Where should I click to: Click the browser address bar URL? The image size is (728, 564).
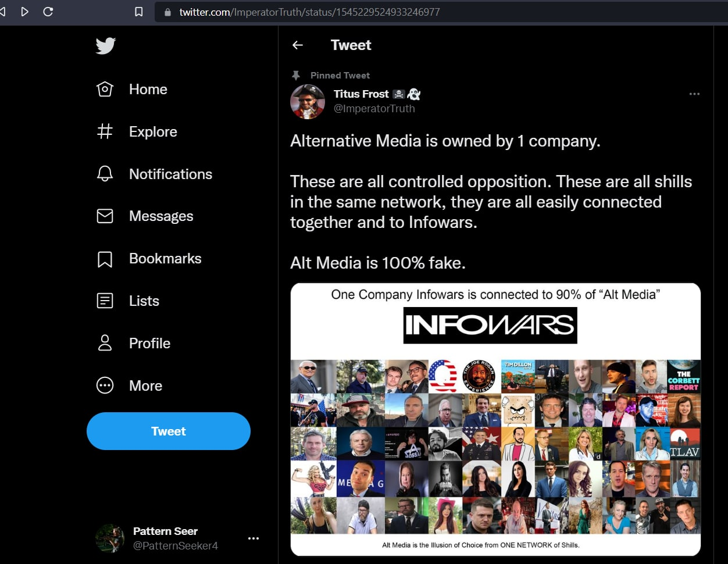click(x=309, y=12)
